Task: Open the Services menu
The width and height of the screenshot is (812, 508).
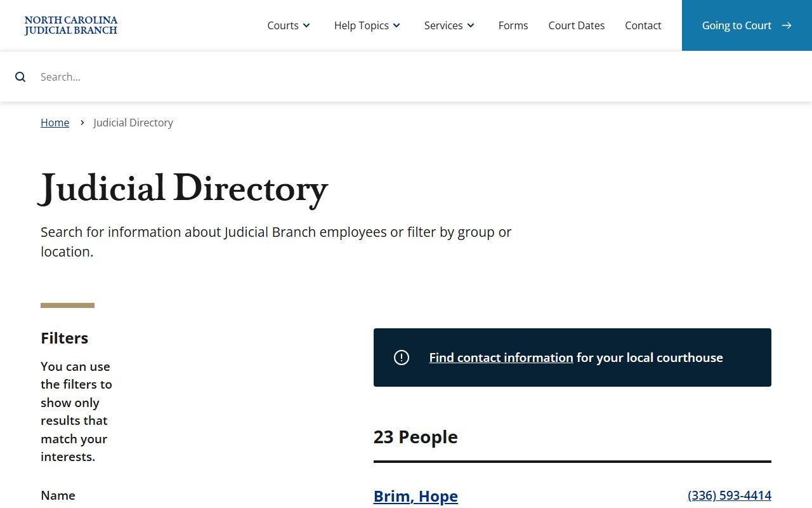Action: 449,25
